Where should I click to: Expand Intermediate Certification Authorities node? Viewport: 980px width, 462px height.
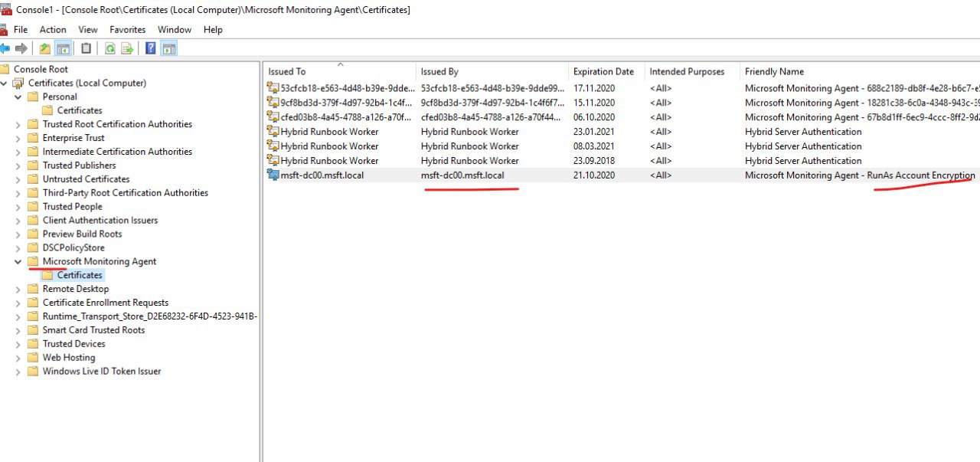[18, 152]
